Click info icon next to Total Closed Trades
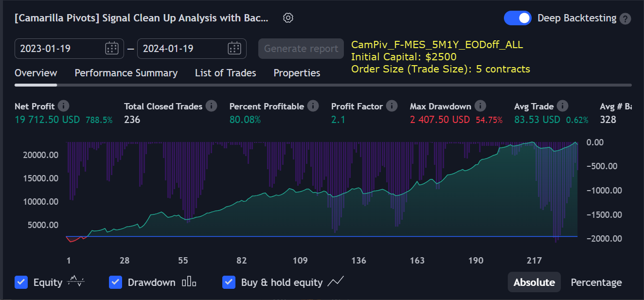Screen dimensions: 644x300 coord(211,106)
